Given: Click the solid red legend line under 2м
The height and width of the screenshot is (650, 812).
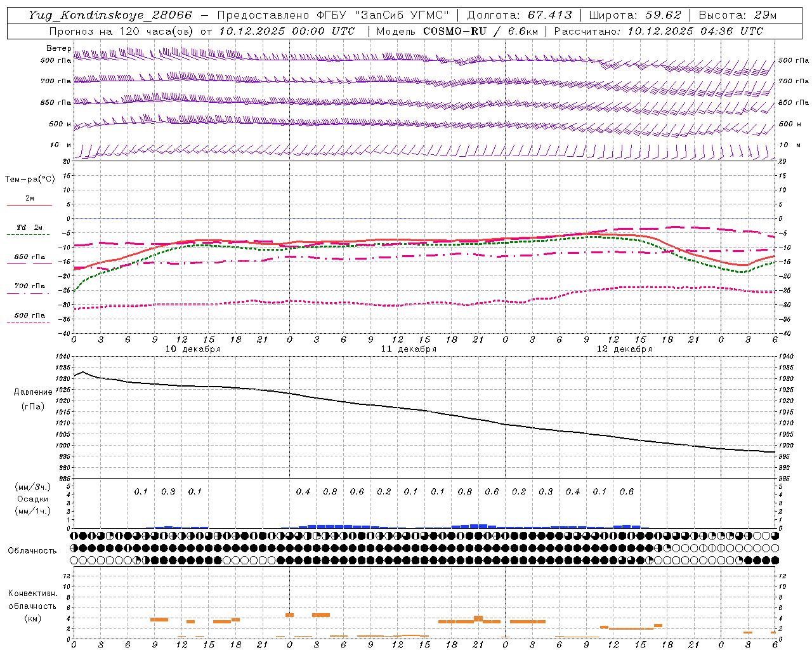Looking at the screenshot, I should coord(29,205).
